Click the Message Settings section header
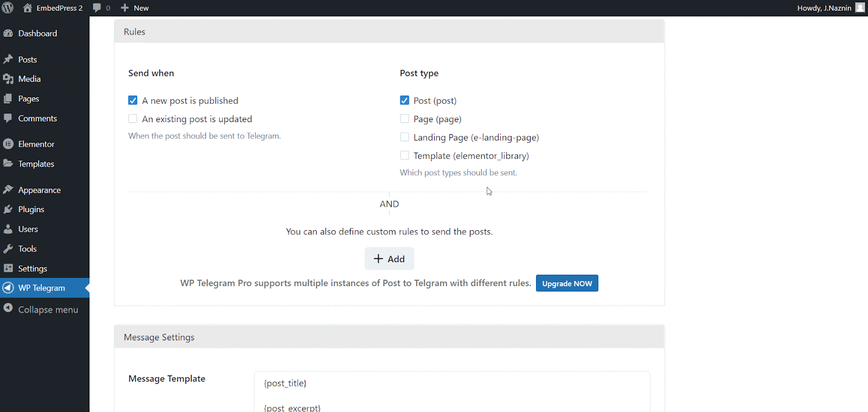 [x=390, y=337]
